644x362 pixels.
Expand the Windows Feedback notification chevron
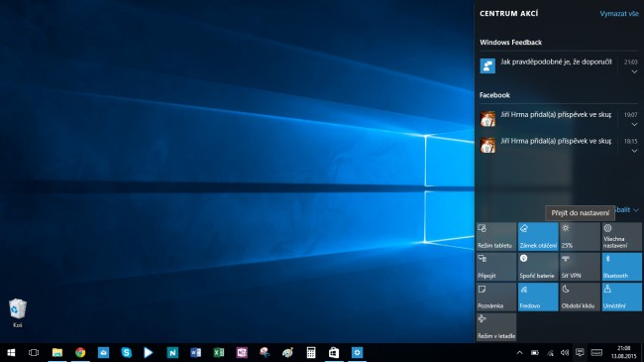coord(634,71)
